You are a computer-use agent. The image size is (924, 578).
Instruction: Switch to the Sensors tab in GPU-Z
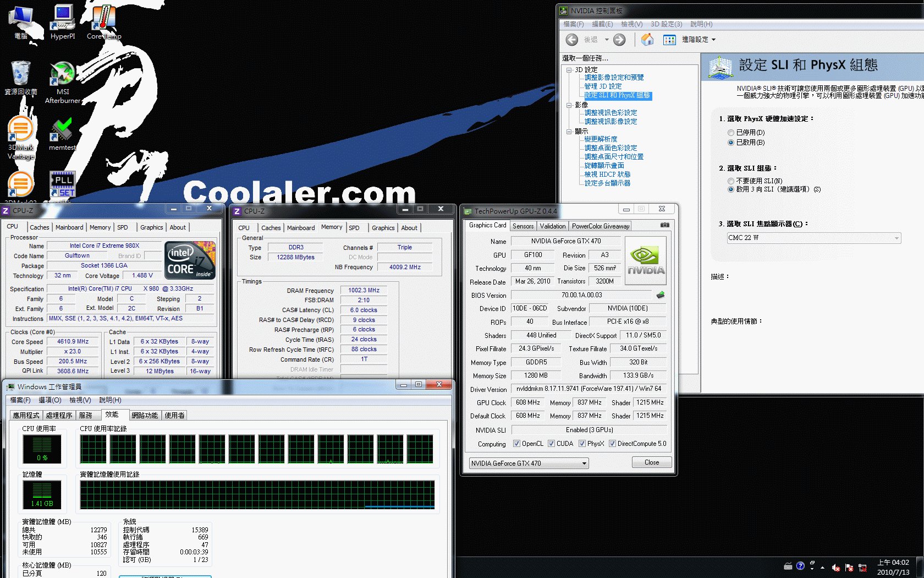click(x=523, y=226)
